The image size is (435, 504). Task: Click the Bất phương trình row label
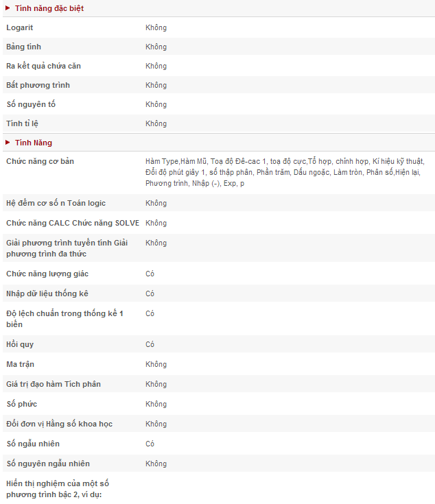pyautogui.click(x=38, y=85)
